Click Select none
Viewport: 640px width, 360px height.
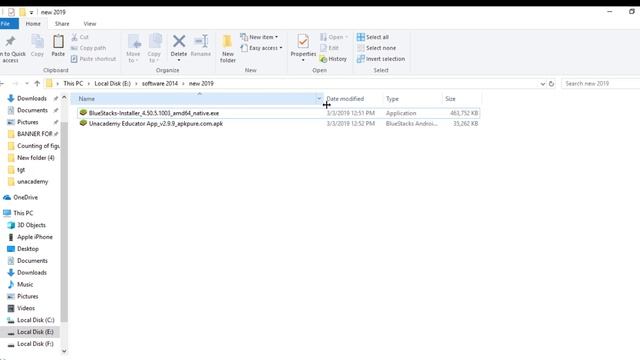click(x=376, y=48)
